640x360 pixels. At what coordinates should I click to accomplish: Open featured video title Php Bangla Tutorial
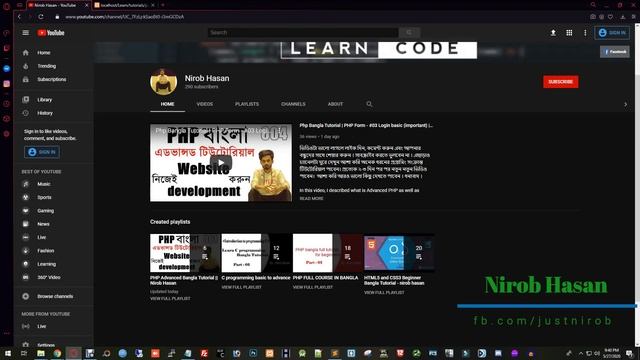[366, 126]
